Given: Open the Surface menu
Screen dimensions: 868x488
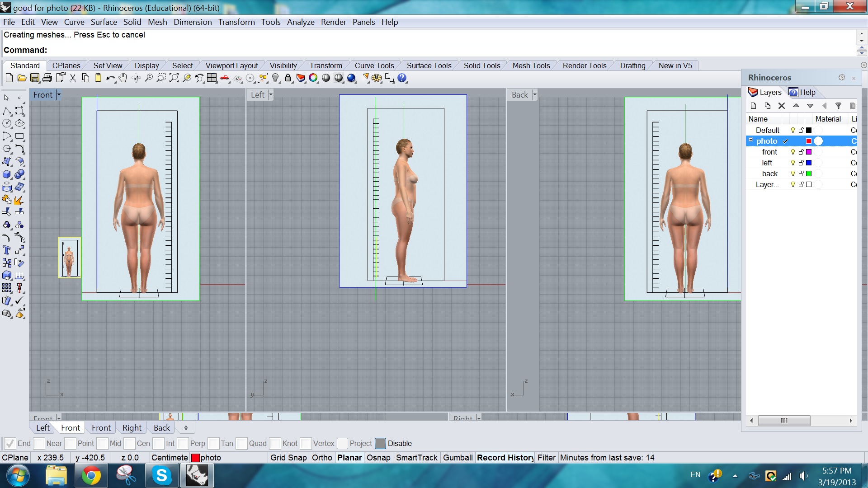Looking at the screenshot, I should [x=104, y=22].
